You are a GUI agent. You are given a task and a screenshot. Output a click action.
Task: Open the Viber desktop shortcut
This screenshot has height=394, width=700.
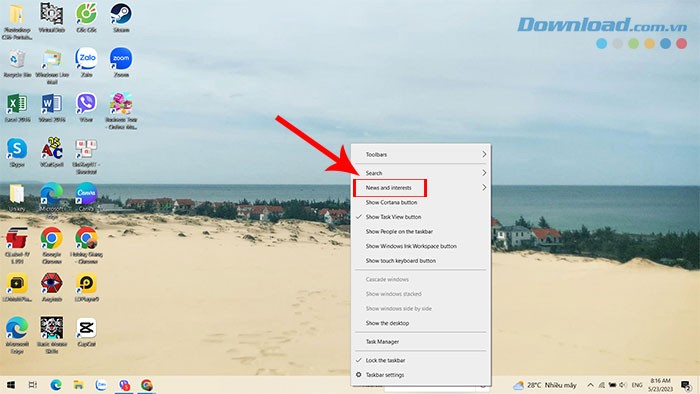coord(86,108)
